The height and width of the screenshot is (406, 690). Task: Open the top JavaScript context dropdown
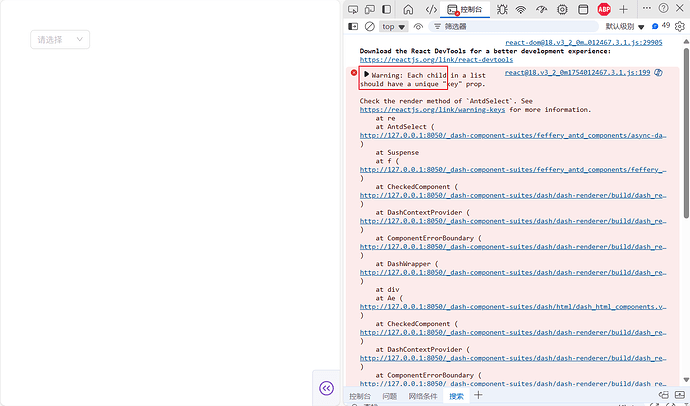393,26
